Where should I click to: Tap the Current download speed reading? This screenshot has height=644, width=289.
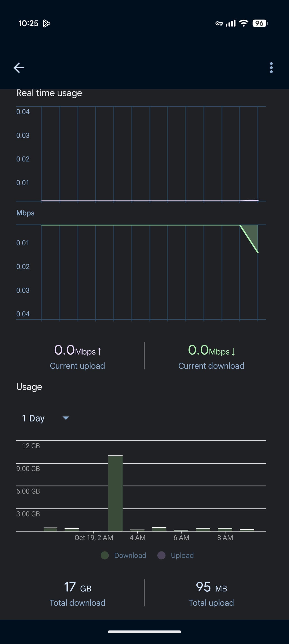pos(211,357)
